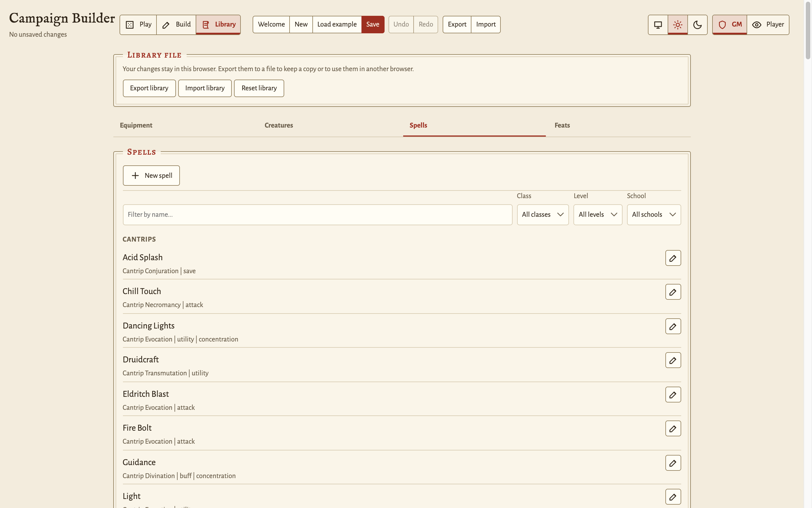Open the Level filter dropdown
This screenshot has height=508, width=812.
pyautogui.click(x=598, y=215)
